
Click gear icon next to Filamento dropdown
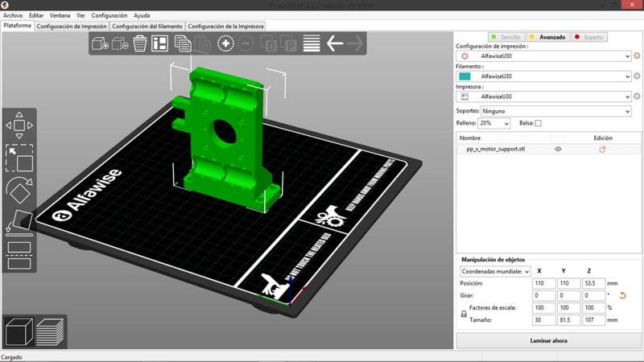[637, 76]
